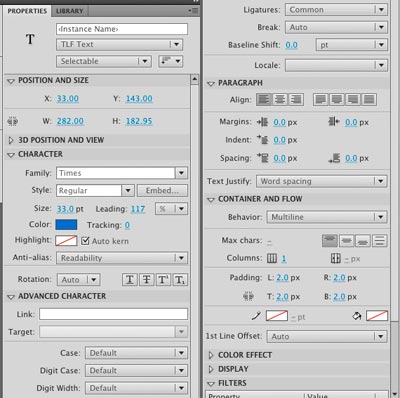Open the container border stroke color swatch
This screenshot has width=400, height=398.
pyautogui.click(x=277, y=316)
